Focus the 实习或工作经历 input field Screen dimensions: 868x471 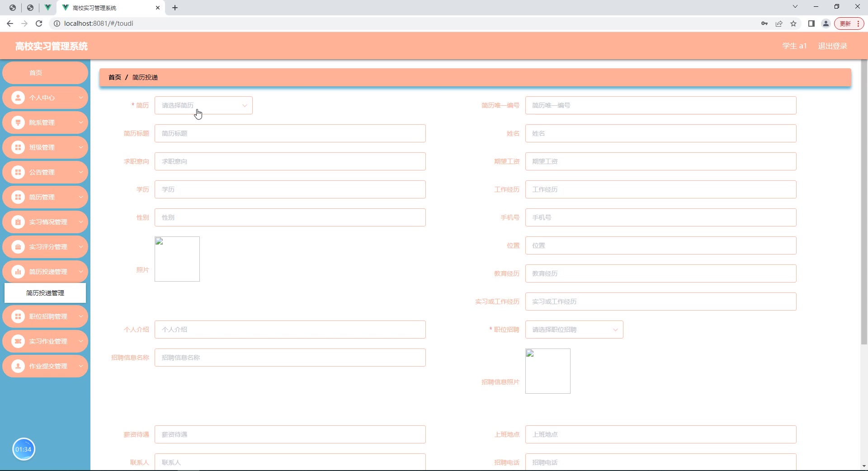click(x=661, y=301)
